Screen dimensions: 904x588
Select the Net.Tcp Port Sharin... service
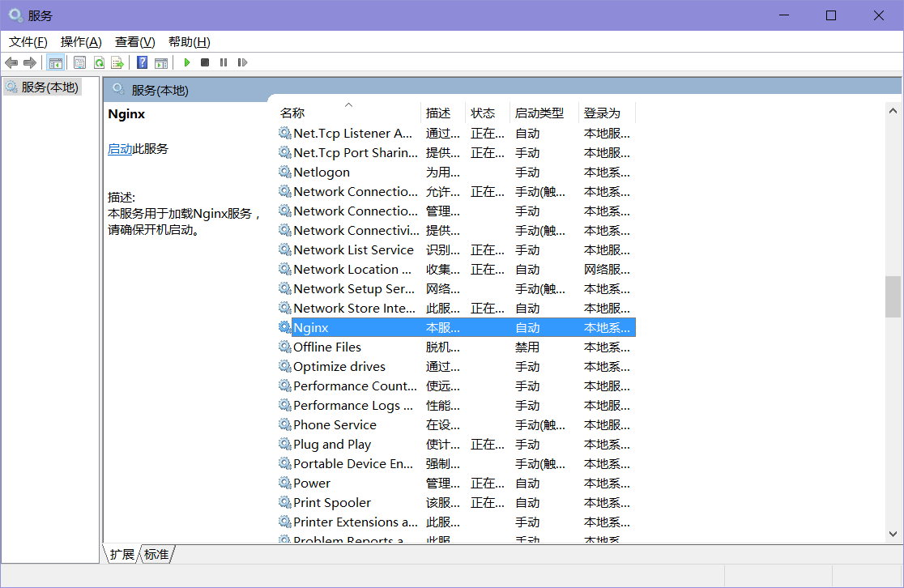coord(355,153)
